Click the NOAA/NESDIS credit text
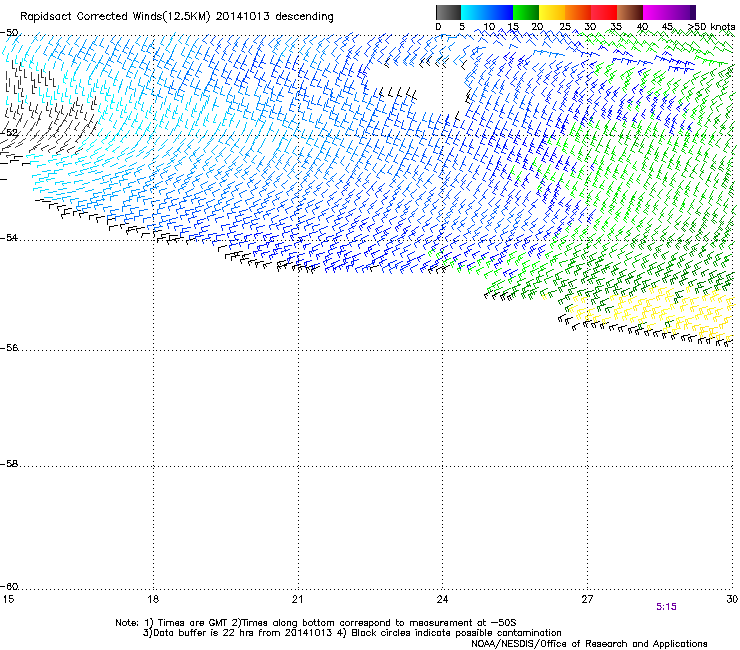This screenshot has width=740, height=650. pyautogui.click(x=589, y=644)
